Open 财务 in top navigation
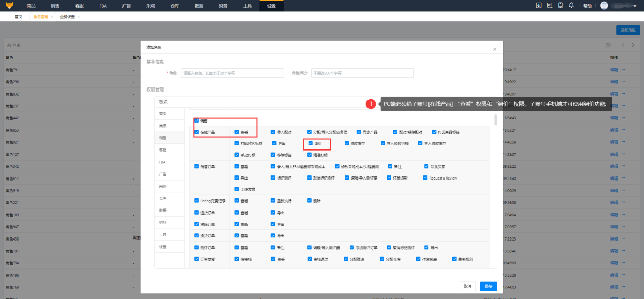The height and width of the screenshot is (299, 644). point(223,6)
